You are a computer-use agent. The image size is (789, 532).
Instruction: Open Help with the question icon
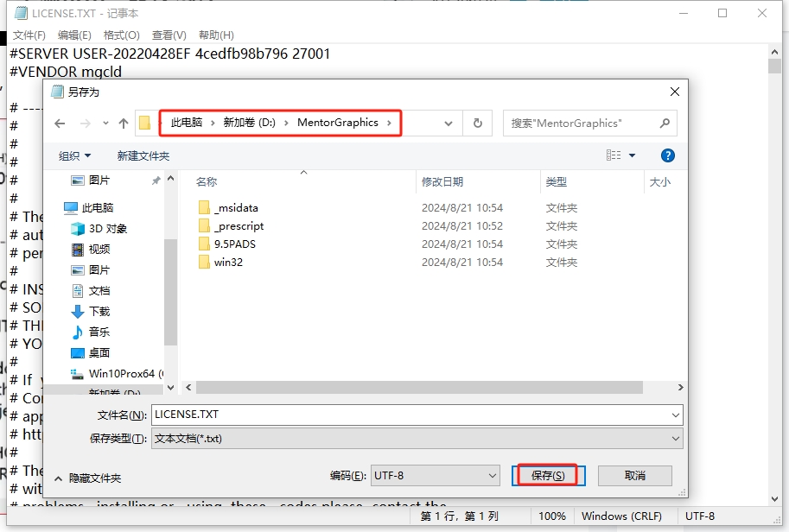click(668, 155)
